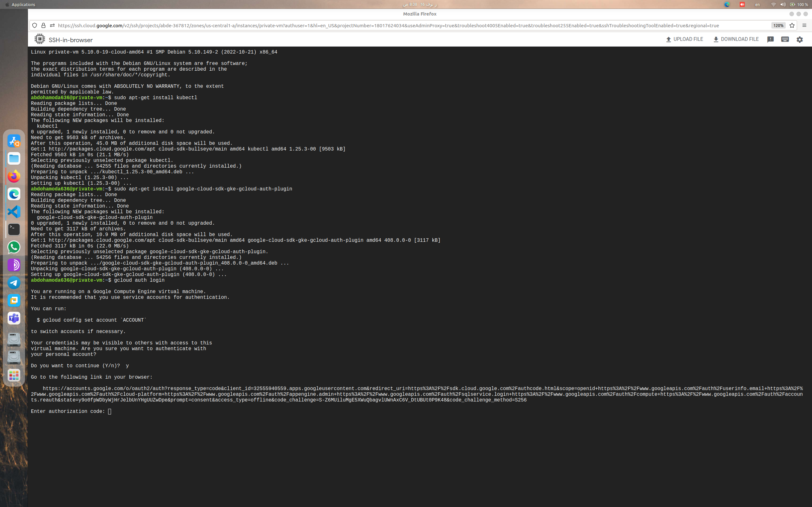Open the terminal from the dock
This screenshot has width=812, height=507.
(x=14, y=230)
